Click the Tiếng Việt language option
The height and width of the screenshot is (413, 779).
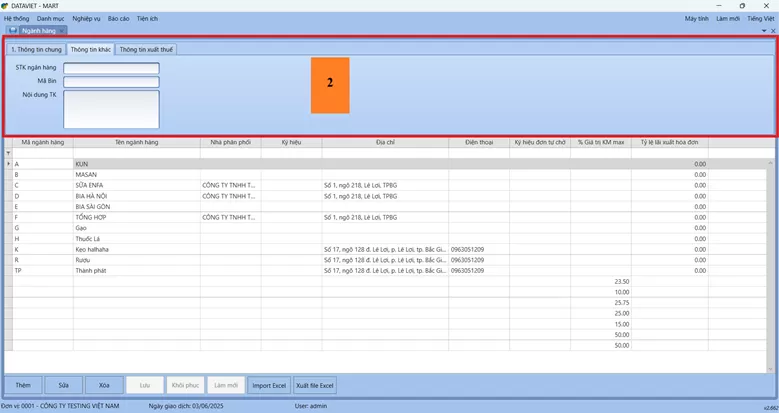coord(761,18)
